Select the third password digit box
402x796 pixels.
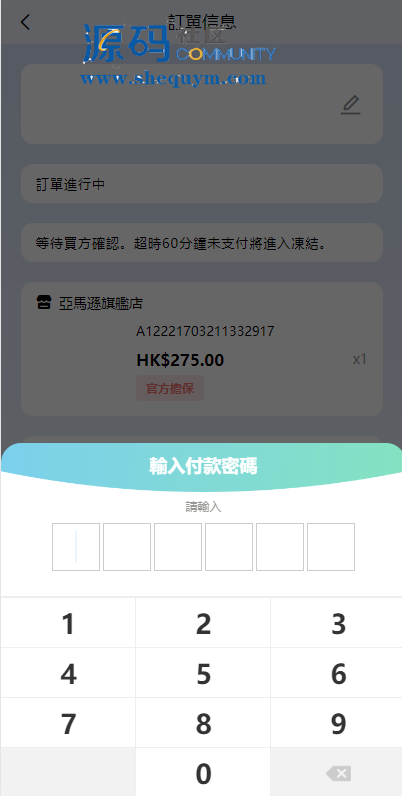[x=178, y=547]
